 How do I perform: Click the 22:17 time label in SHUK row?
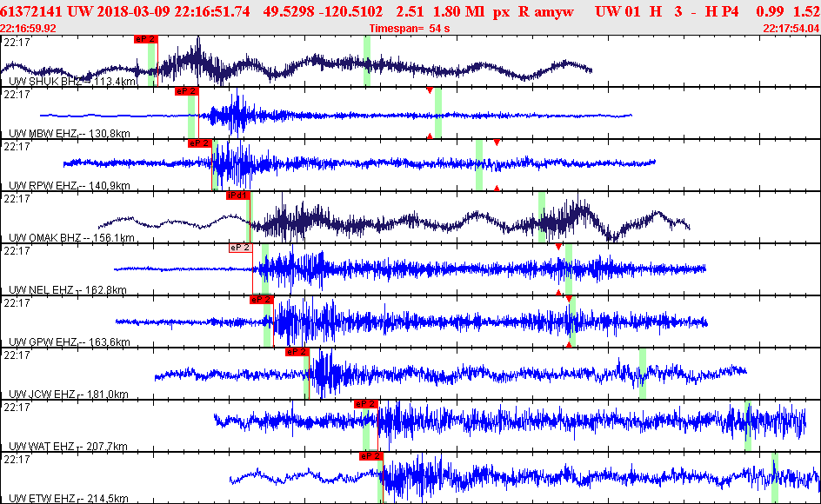(17, 43)
